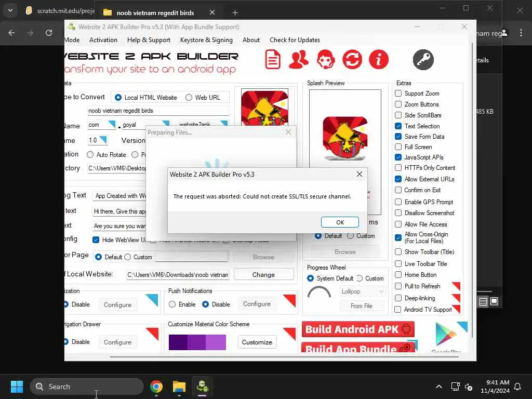Expand the version 1.0 dropdown arrow
Viewport: 532px width, 399px height.
click(x=103, y=140)
